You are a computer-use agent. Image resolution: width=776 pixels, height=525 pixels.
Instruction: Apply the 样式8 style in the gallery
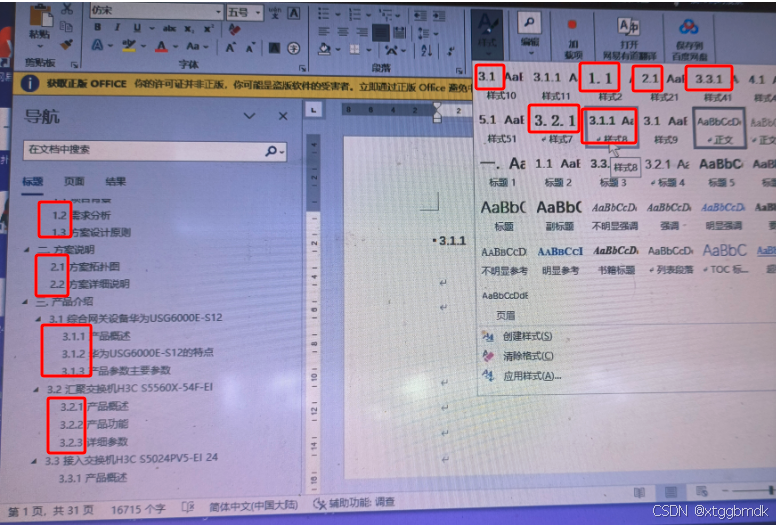(611, 128)
